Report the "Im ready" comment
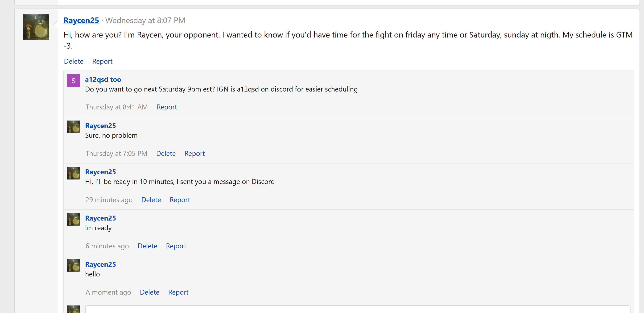This screenshot has width=644, height=313. tap(176, 246)
